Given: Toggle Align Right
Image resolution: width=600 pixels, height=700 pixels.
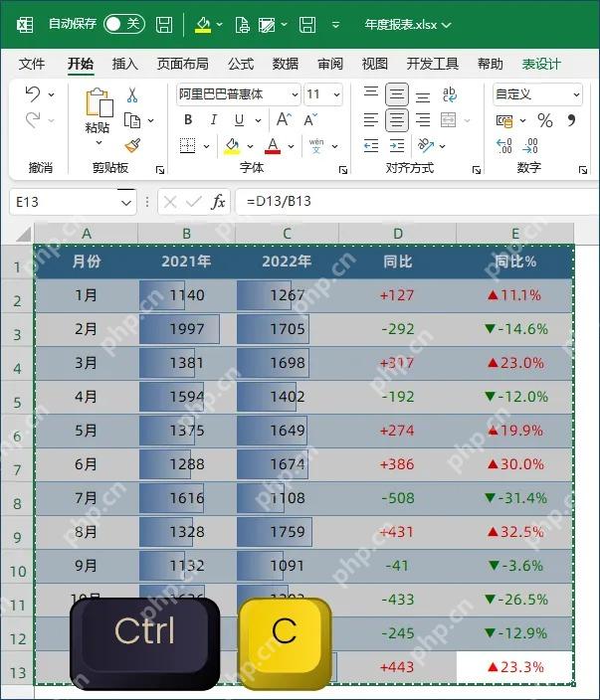Looking at the screenshot, I should [x=423, y=119].
